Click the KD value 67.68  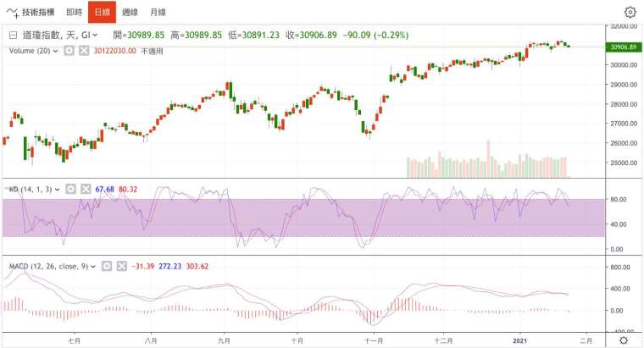point(104,189)
